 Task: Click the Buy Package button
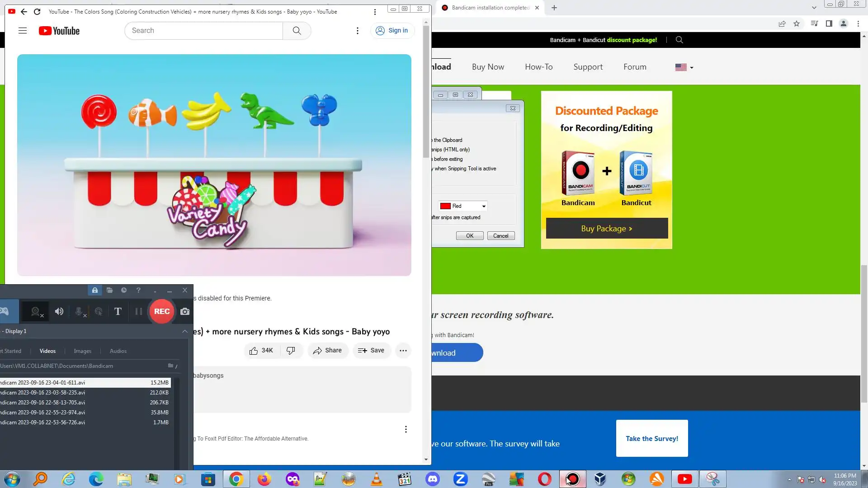pyautogui.click(x=606, y=229)
